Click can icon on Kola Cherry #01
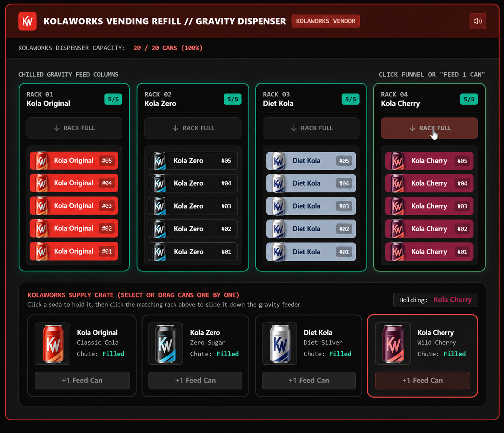This screenshot has width=504, height=433. click(397, 252)
